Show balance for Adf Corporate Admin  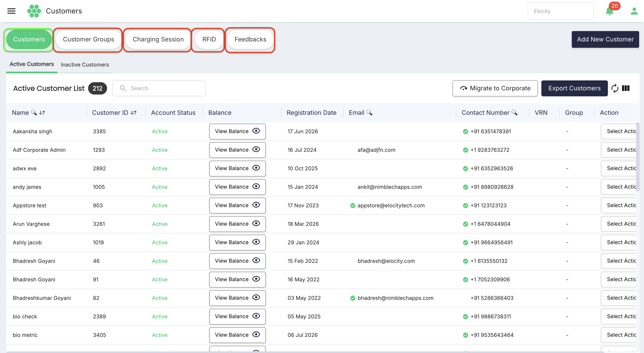click(237, 150)
